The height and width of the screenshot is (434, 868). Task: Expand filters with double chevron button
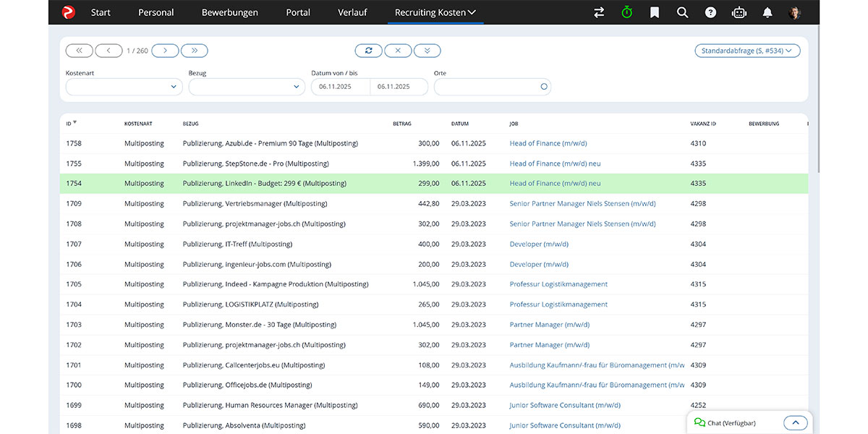(x=427, y=51)
